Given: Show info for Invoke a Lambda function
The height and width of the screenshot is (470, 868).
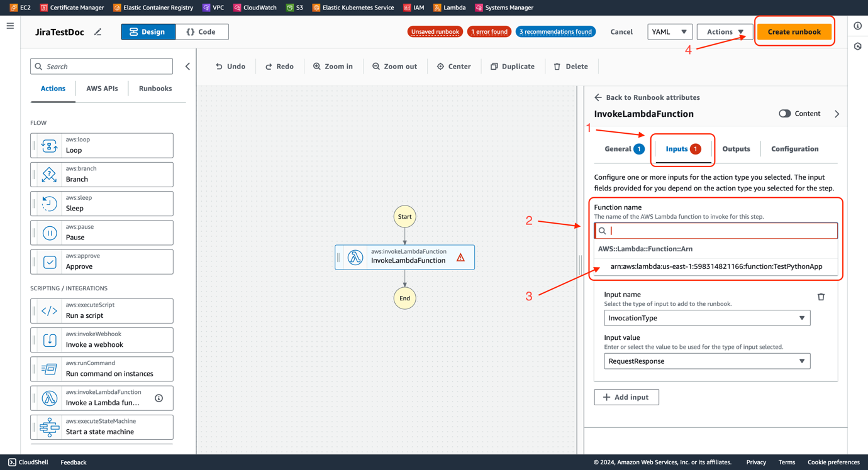Looking at the screenshot, I should 159,398.
